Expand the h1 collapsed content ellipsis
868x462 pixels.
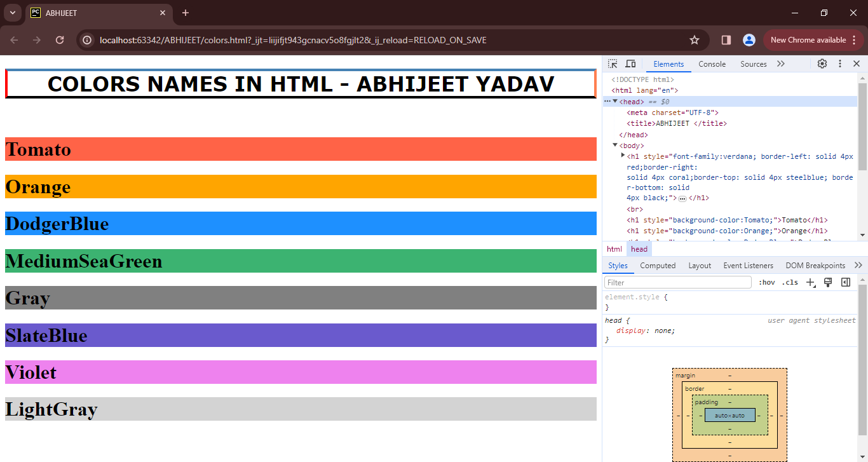682,198
